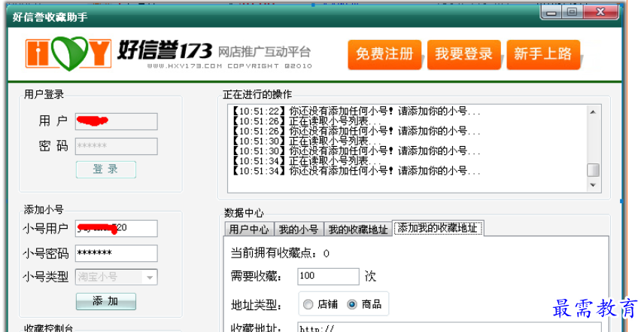
Task: Click the 好信誉173 brand text
Action: (165, 50)
